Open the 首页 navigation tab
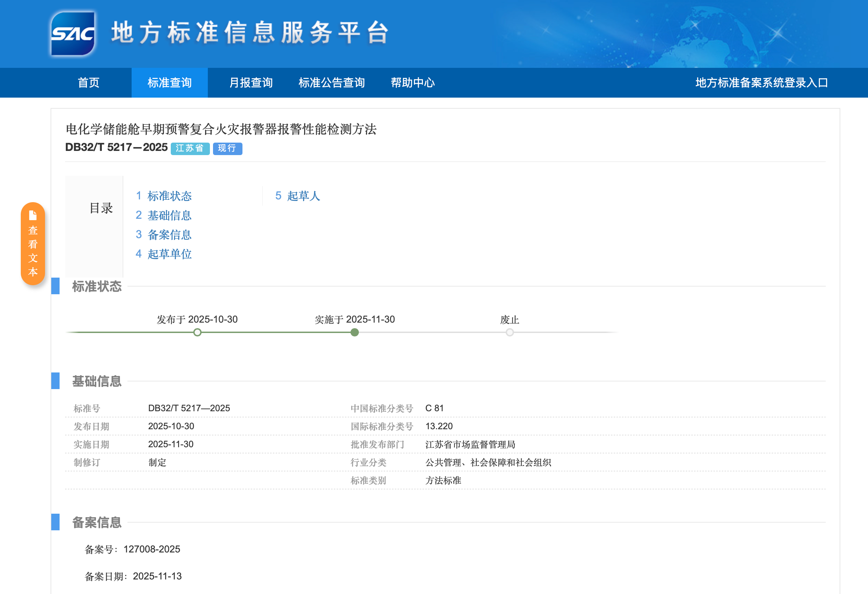868x594 pixels. [x=89, y=82]
